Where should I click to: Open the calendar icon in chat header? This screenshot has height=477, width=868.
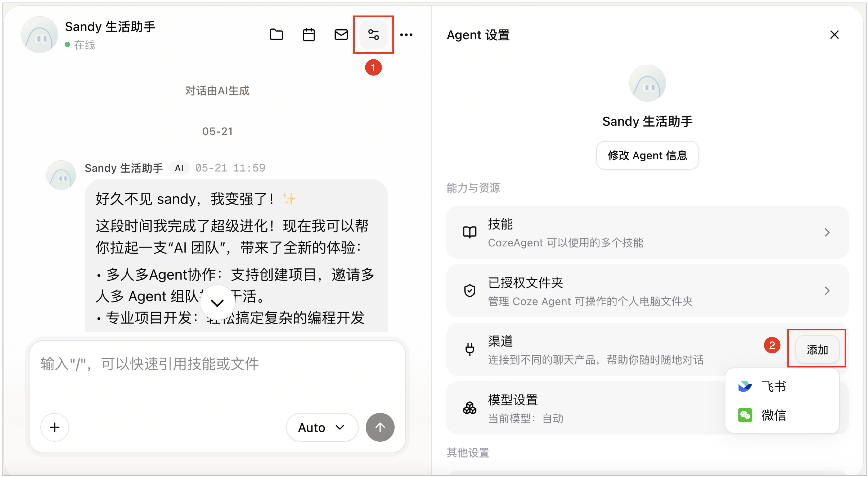point(309,34)
